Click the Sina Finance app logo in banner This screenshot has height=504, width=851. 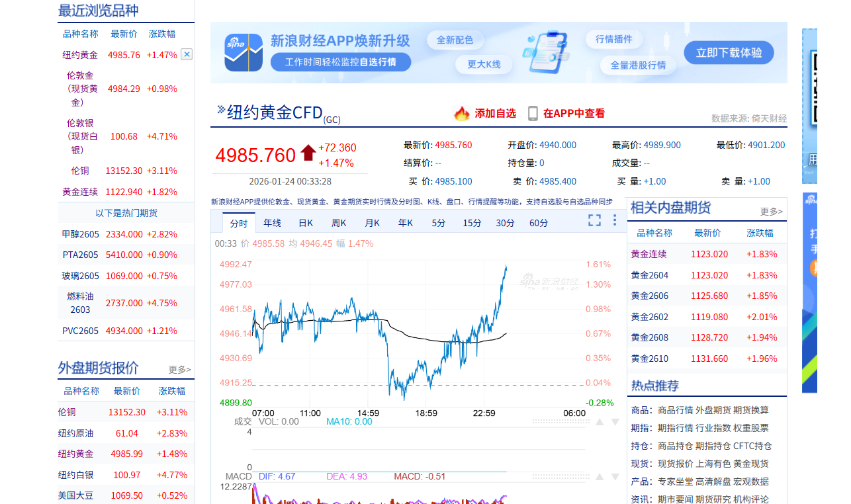(x=244, y=52)
